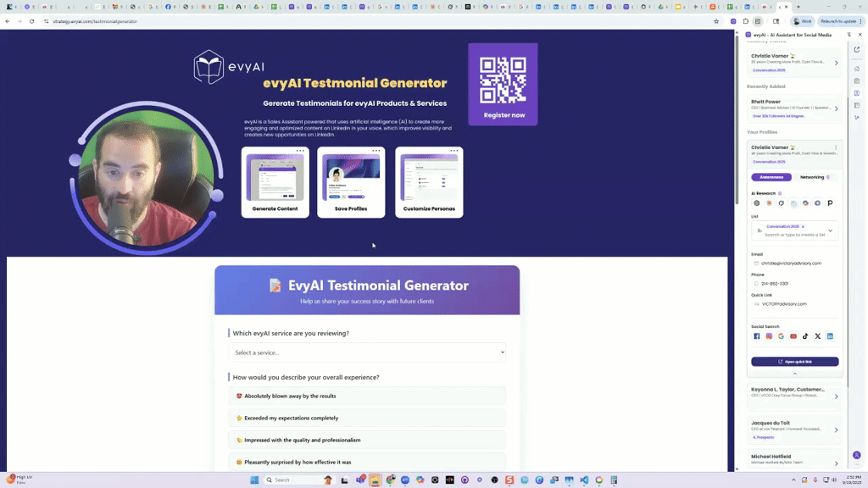Select 'Exceeded my expectations completely' option

point(367,419)
